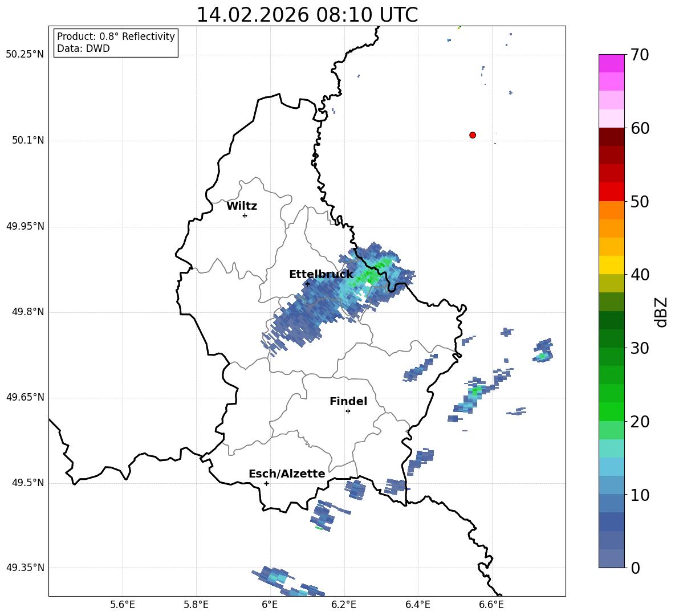The width and height of the screenshot is (675, 616).
Task: Click the 6.6°E longitude label
Action: pos(491,605)
